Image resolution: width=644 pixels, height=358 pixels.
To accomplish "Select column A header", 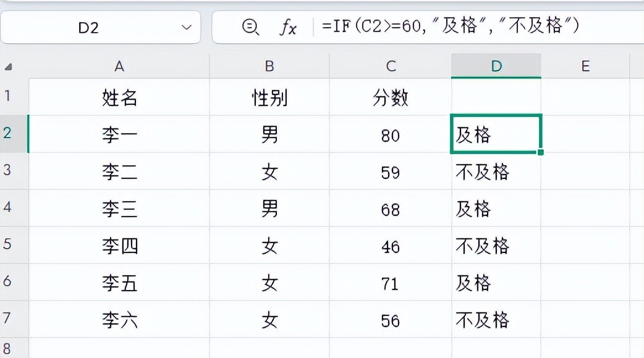I will point(119,66).
